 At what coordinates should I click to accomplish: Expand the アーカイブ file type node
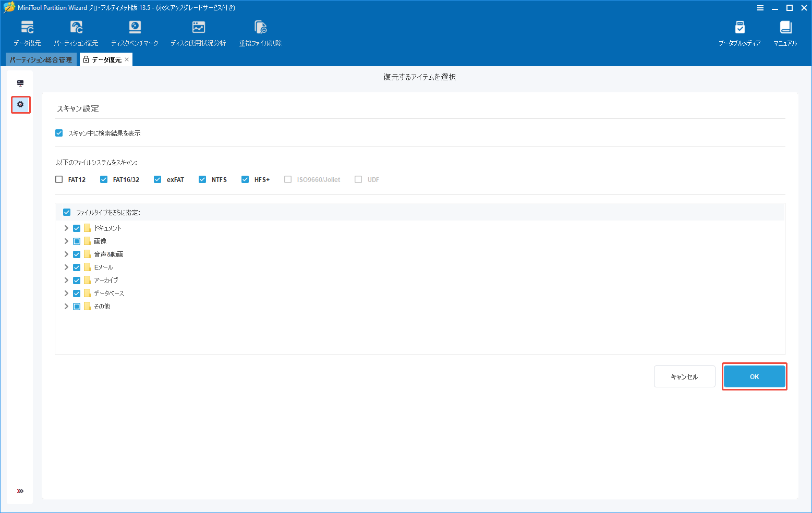(66, 280)
